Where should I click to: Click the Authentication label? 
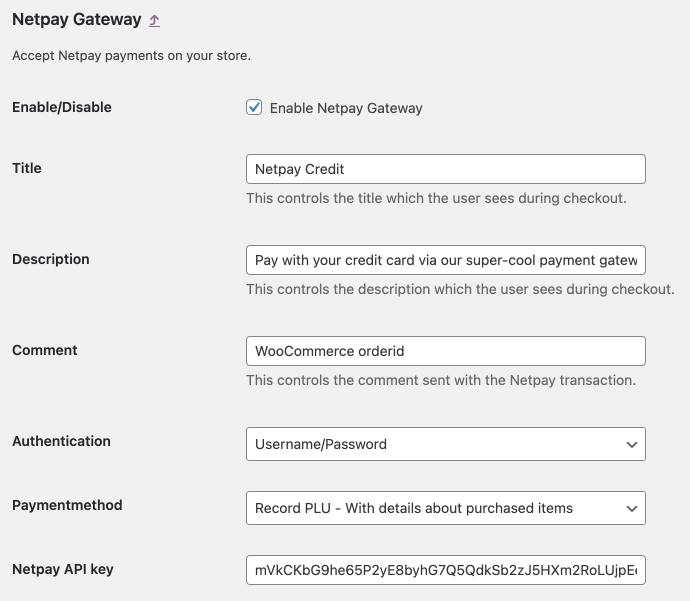coord(62,441)
